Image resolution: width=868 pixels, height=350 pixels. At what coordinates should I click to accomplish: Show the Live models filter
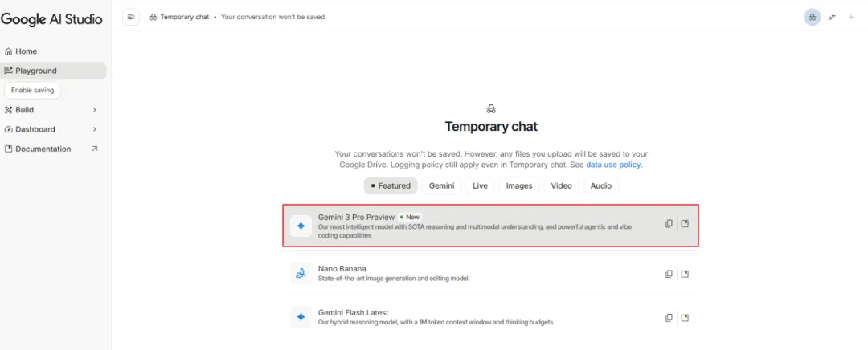coord(480,185)
